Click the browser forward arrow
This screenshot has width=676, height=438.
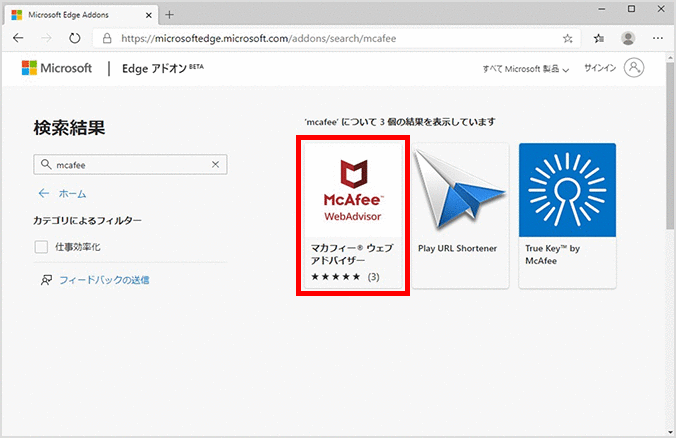click(x=46, y=38)
